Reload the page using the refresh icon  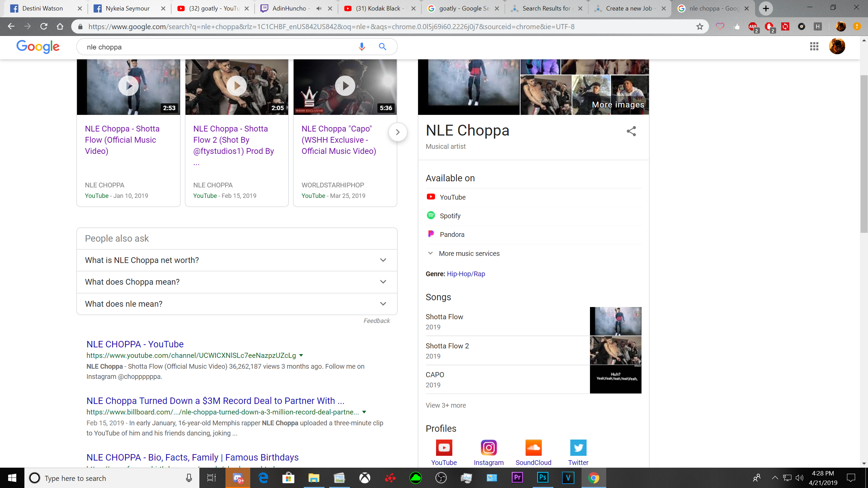coord(44,26)
